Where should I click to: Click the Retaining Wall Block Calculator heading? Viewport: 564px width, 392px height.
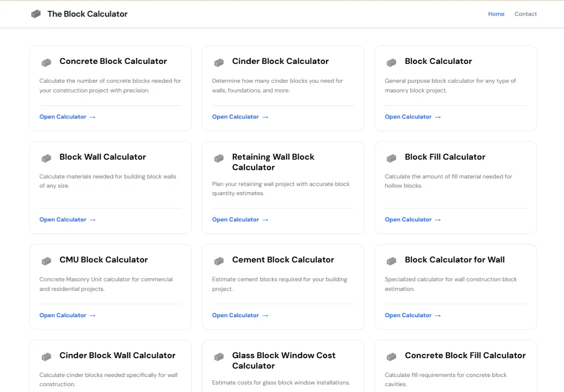273,162
